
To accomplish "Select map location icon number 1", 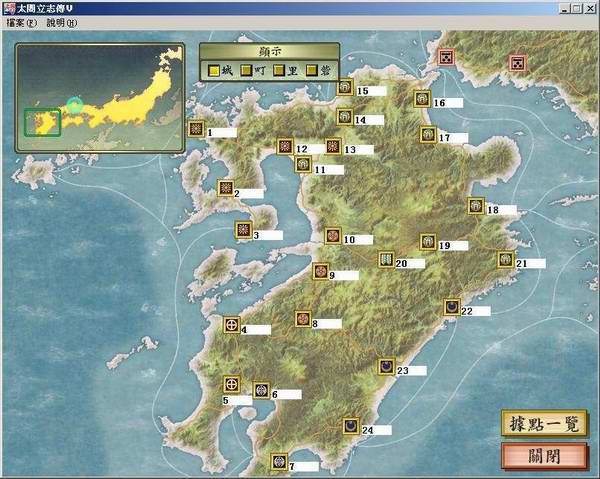I will [196, 129].
